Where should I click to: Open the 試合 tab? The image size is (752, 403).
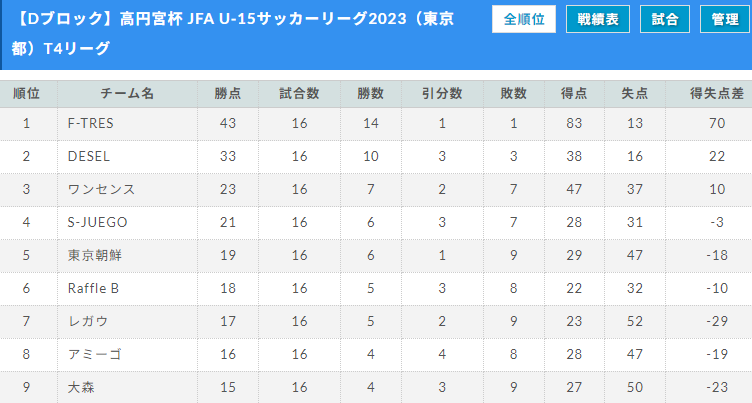(664, 19)
